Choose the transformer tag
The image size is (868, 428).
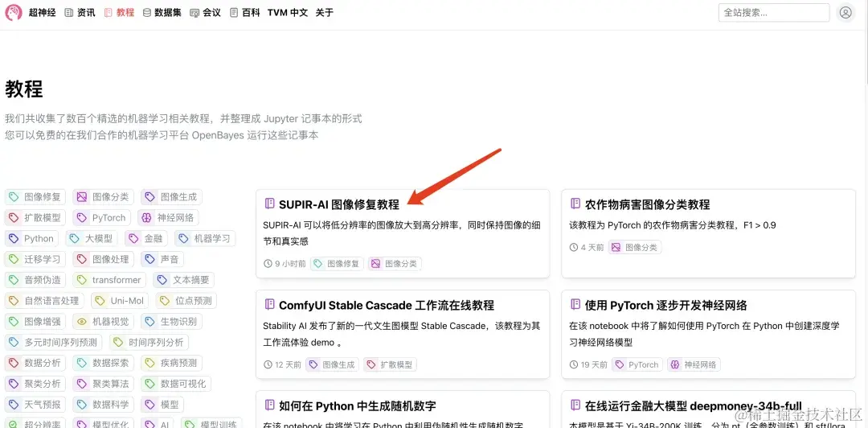pyautogui.click(x=109, y=280)
